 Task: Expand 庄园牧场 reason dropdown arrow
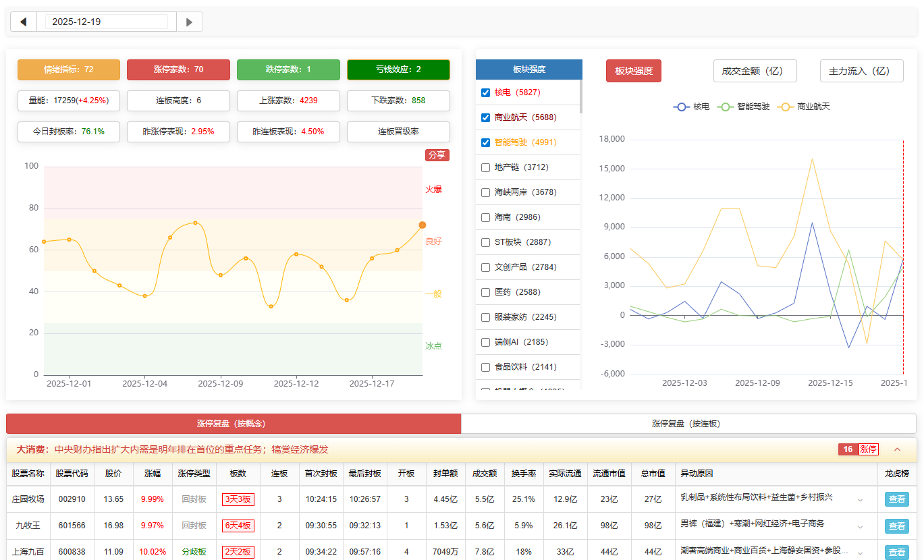[860, 500]
